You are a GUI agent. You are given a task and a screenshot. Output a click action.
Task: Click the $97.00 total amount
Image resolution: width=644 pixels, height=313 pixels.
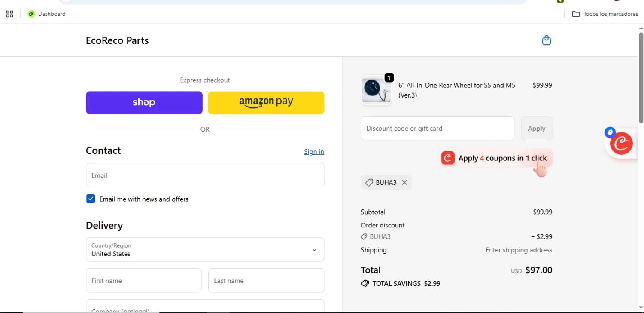coord(539,270)
